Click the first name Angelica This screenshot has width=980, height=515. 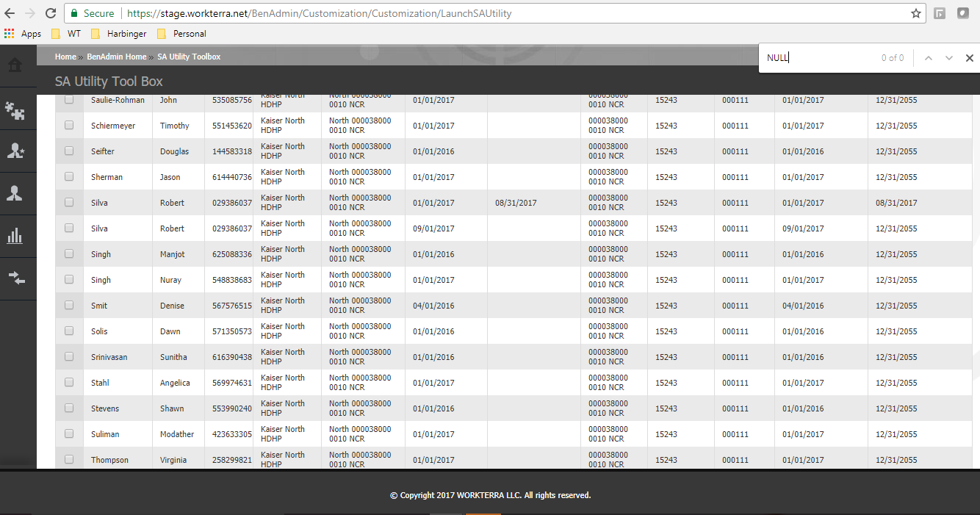click(x=175, y=383)
